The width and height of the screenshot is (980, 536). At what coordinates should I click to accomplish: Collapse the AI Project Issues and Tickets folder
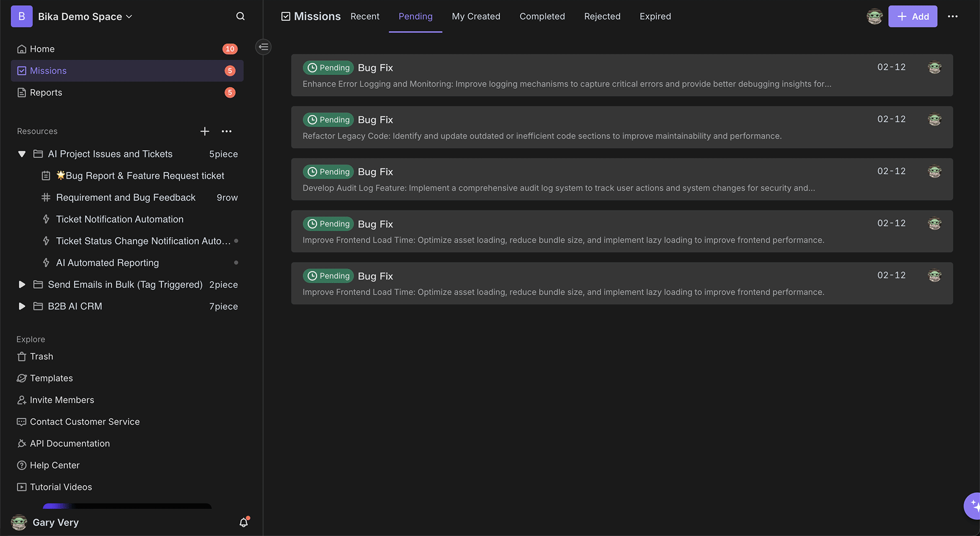(22, 154)
